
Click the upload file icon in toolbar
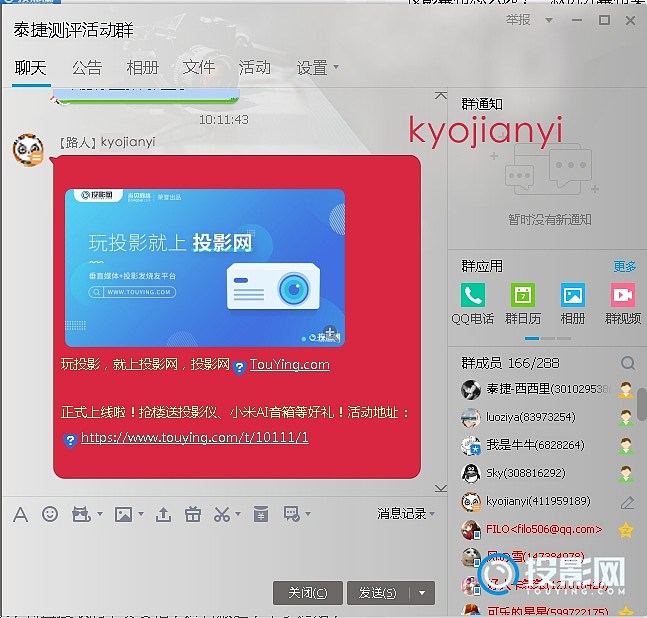[x=164, y=514]
